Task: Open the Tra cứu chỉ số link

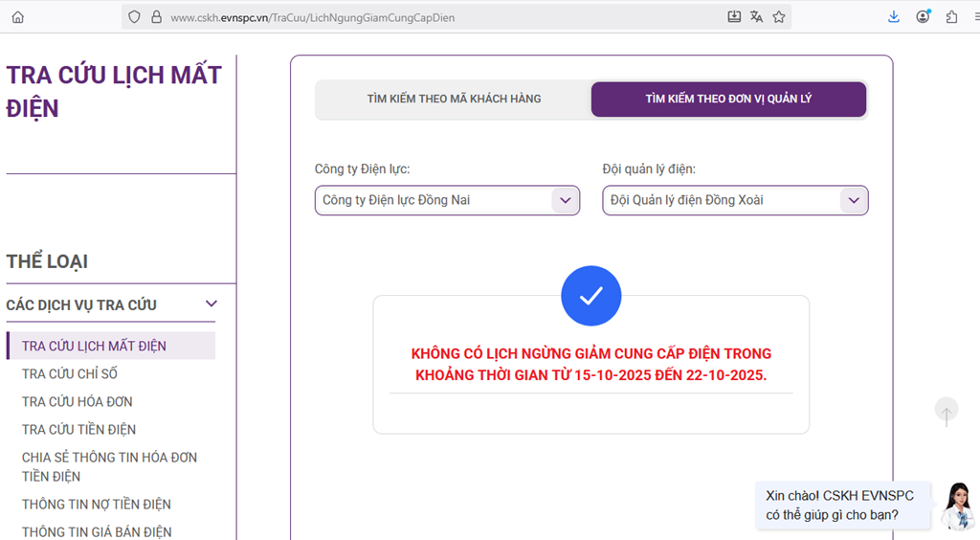Action: coord(70,373)
